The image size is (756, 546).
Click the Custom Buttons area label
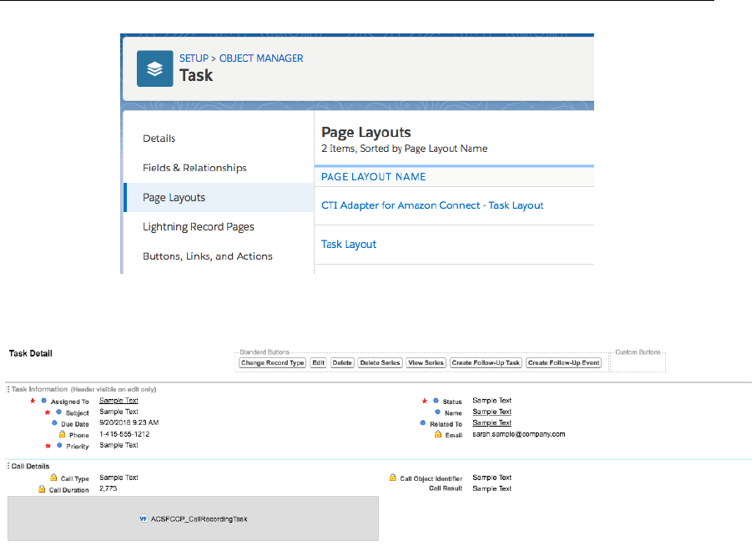tap(638, 352)
